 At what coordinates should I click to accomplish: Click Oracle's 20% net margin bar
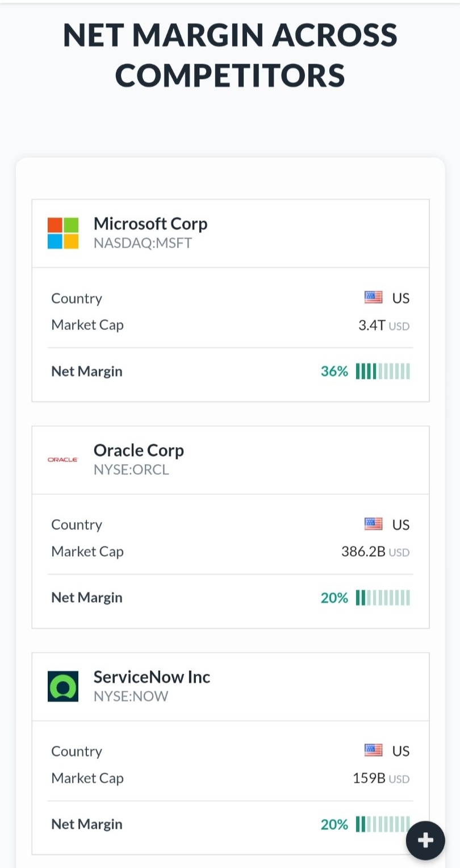click(383, 598)
